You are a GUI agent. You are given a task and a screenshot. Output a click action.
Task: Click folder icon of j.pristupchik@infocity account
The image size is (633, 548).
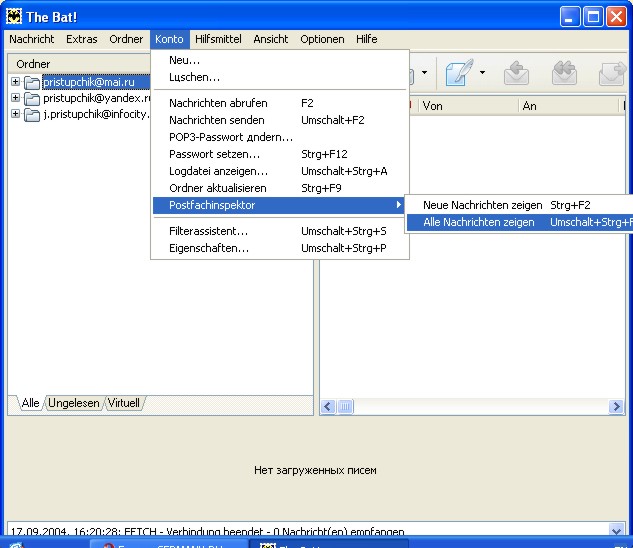coord(32,115)
